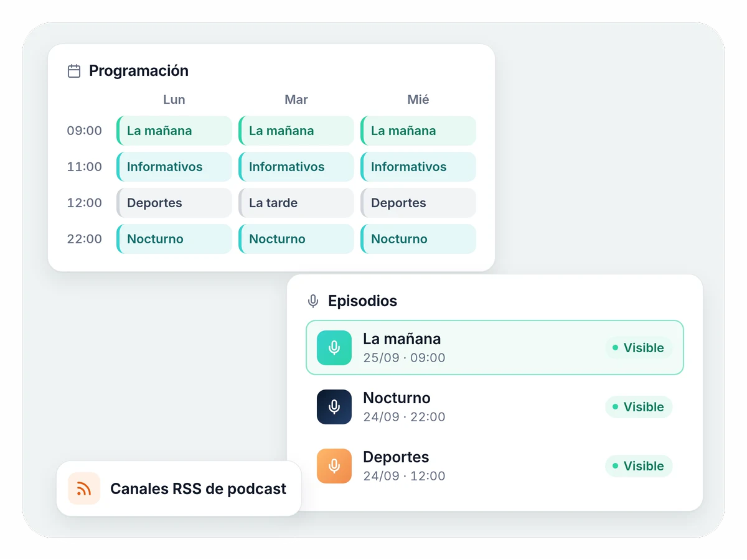This screenshot has width=747, height=560.
Task: Open La tarde slot on Mar
Action: pos(296,203)
